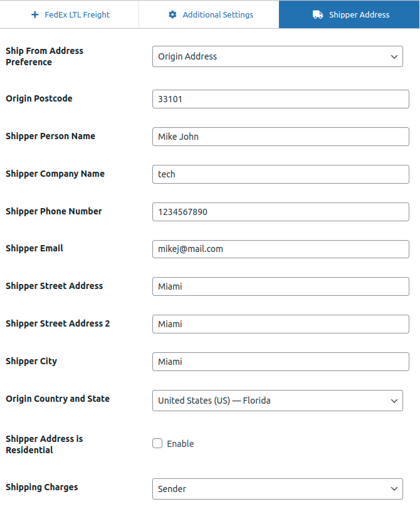Click the Shipper Email input box
Viewport: 420px width, 509px height.
click(280, 249)
